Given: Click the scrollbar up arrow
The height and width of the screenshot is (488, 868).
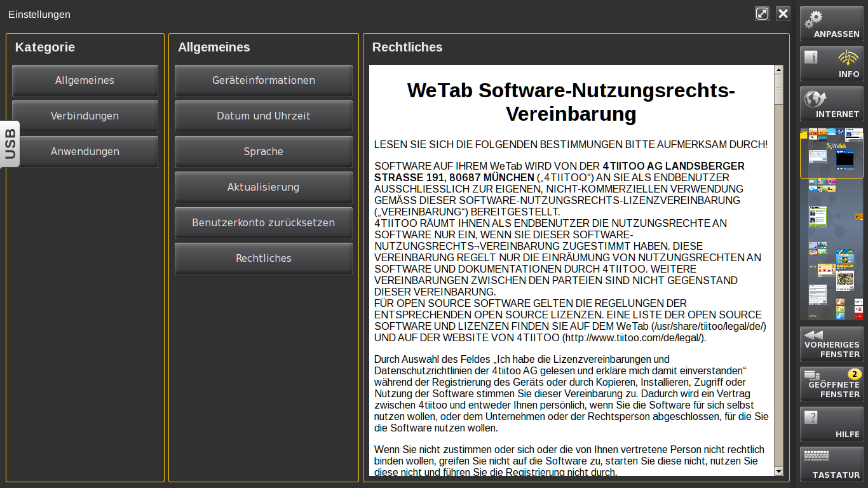Looking at the screenshot, I should click(778, 70).
